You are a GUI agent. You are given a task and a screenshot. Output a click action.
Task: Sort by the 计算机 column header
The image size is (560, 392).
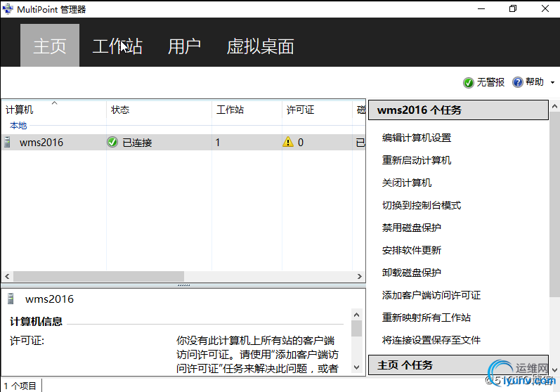[54, 110]
